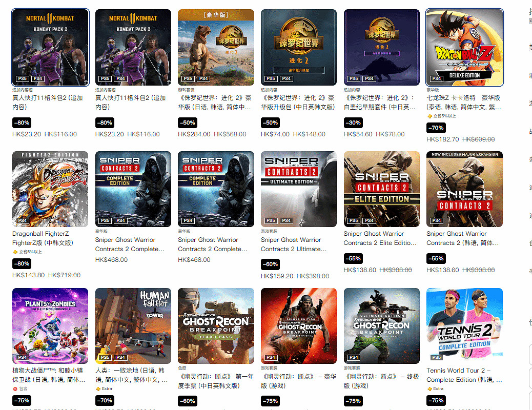Select the Jurassic World Evolution 2 豪华版 T-rex cover
Screen dimensions: 532x410
216,48
